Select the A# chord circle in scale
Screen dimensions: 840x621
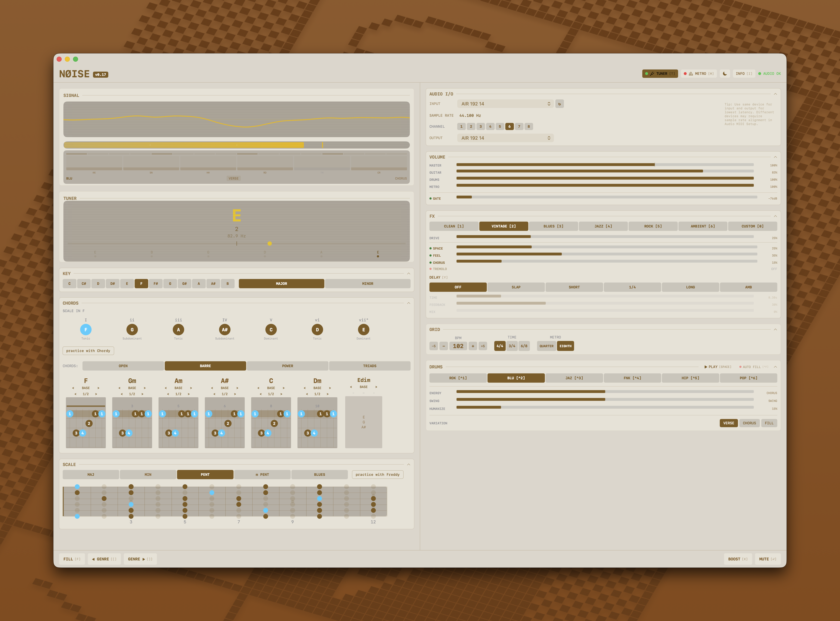224,330
